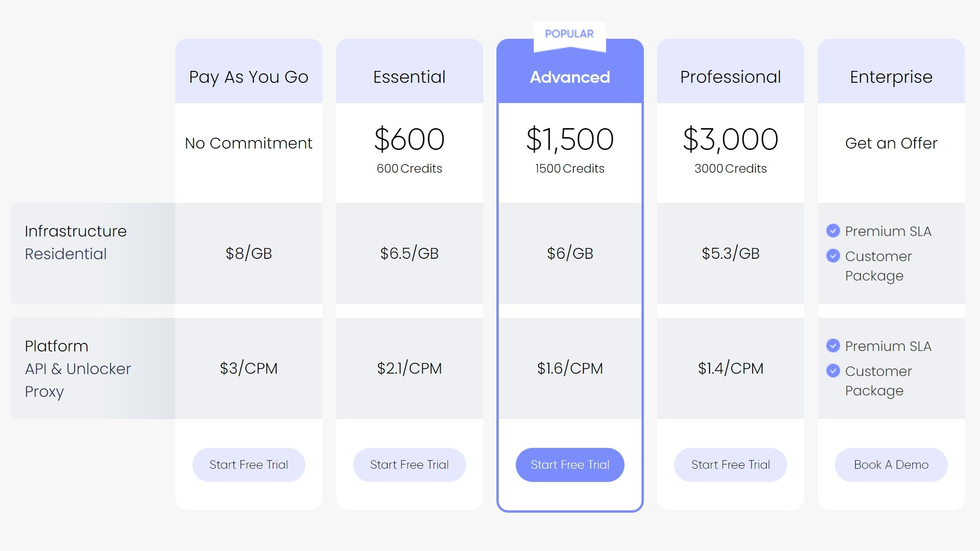The width and height of the screenshot is (980, 551).
Task: Select the Professional plan header
Action: [x=730, y=77]
